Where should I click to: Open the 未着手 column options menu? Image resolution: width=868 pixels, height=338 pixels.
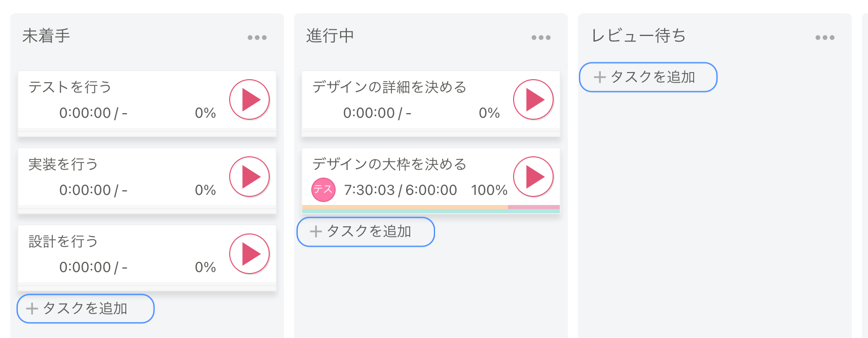(257, 37)
